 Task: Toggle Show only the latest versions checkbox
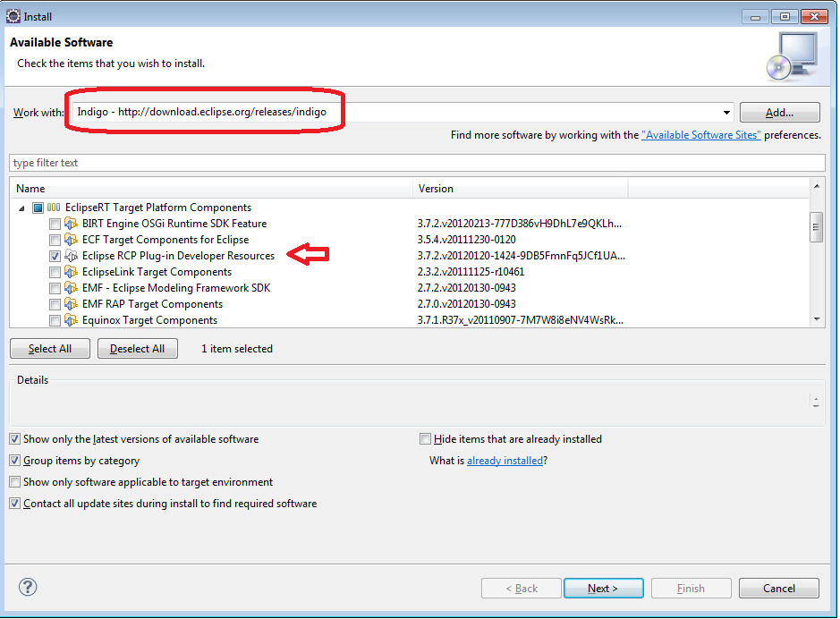pos(15,439)
